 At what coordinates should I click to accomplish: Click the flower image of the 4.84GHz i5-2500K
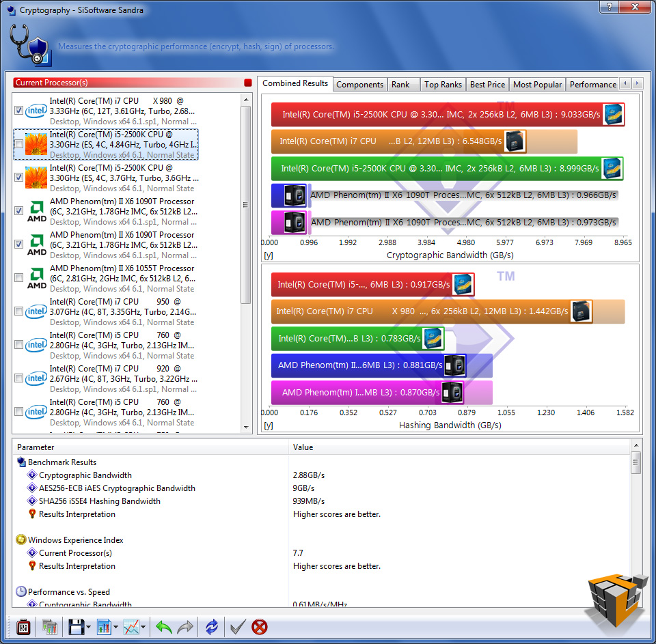click(x=36, y=144)
